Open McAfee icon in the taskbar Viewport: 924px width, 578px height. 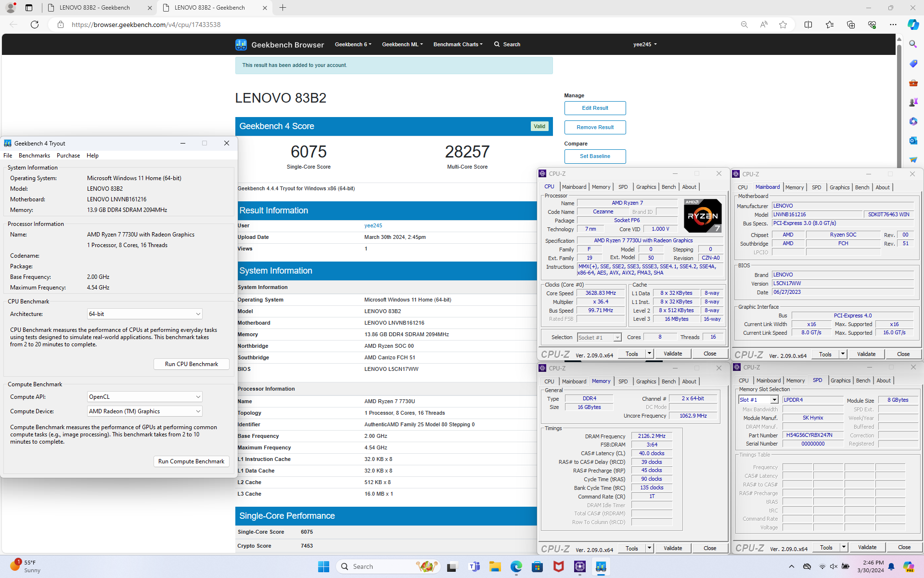(x=558, y=566)
